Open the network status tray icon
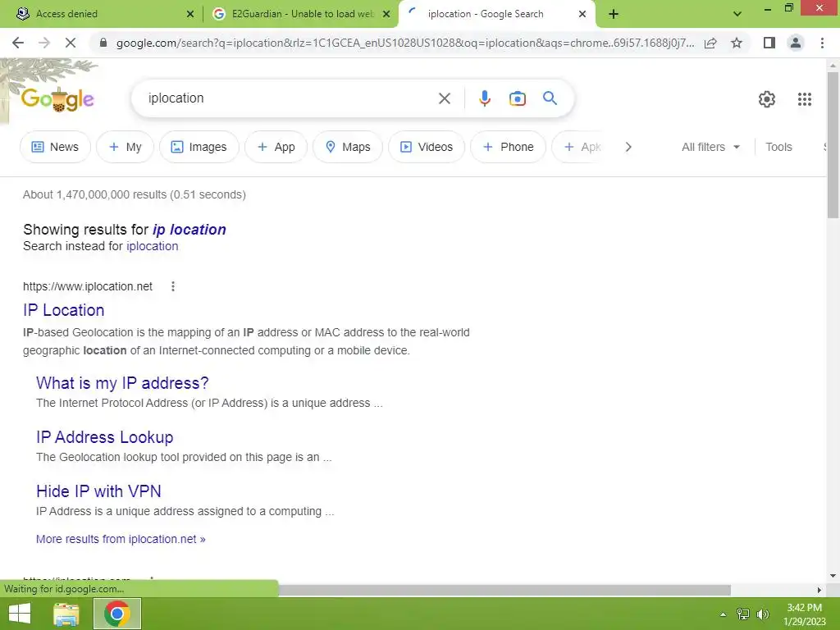Image resolution: width=840 pixels, height=630 pixels. pos(743,614)
